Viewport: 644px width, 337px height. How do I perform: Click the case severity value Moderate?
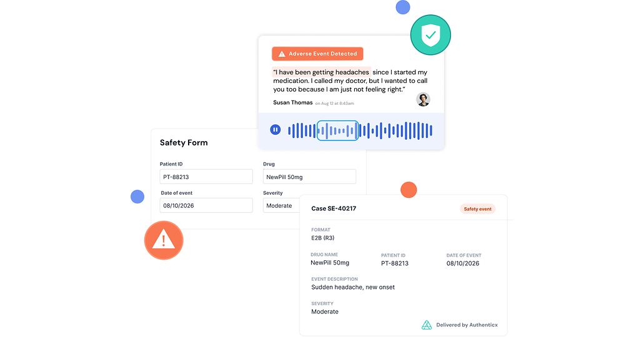[325, 312]
